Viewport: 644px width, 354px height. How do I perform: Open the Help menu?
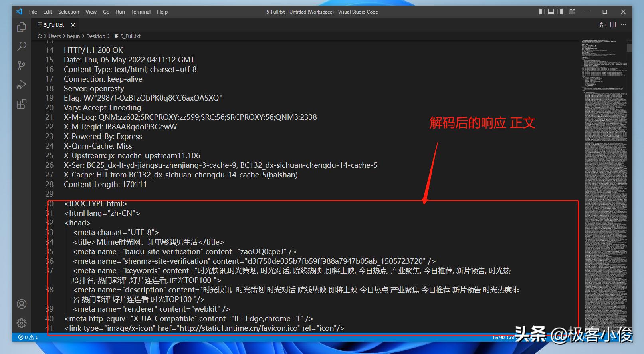point(162,12)
